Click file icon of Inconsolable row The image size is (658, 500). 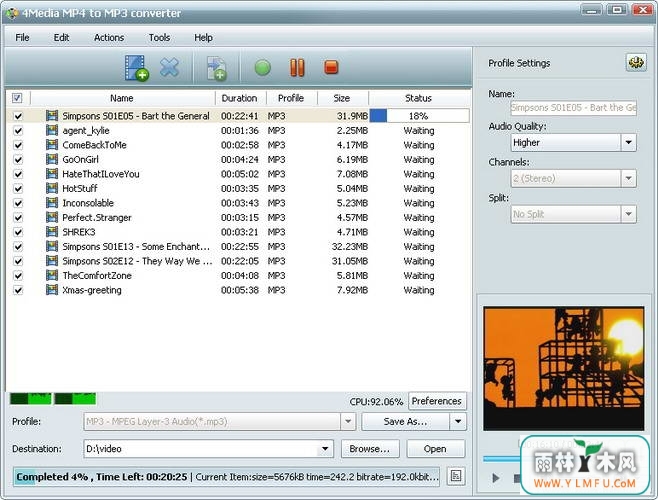coord(52,203)
